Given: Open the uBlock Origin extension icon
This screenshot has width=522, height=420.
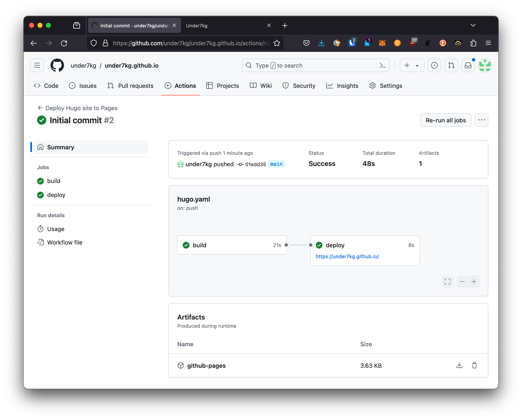Looking at the screenshot, I should point(413,43).
